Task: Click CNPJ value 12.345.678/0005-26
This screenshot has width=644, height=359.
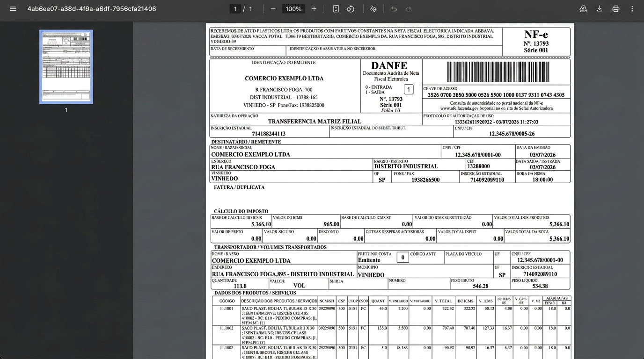Action: click(x=512, y=134)
